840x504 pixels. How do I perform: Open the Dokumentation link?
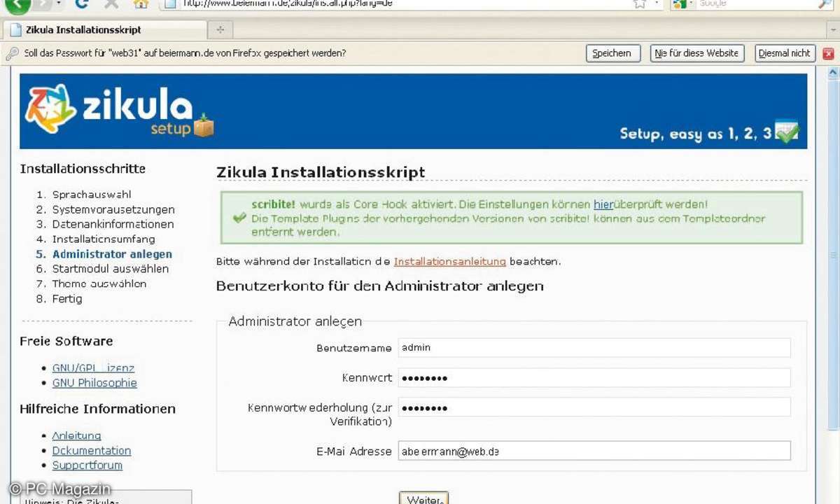tap(92, 451)
